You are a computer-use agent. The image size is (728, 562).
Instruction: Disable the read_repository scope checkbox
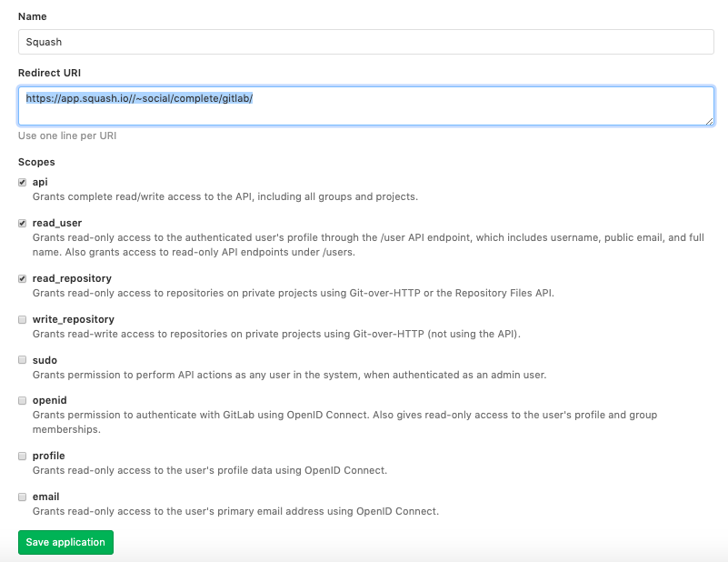(x=23, y=278)
